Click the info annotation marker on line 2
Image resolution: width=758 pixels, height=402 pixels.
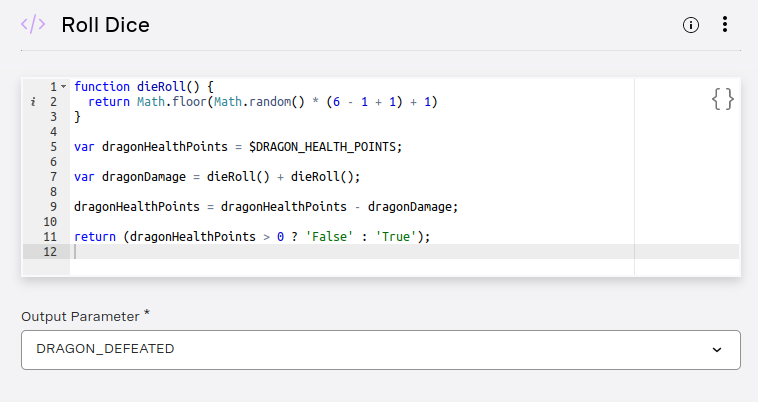tap(33, 101)
